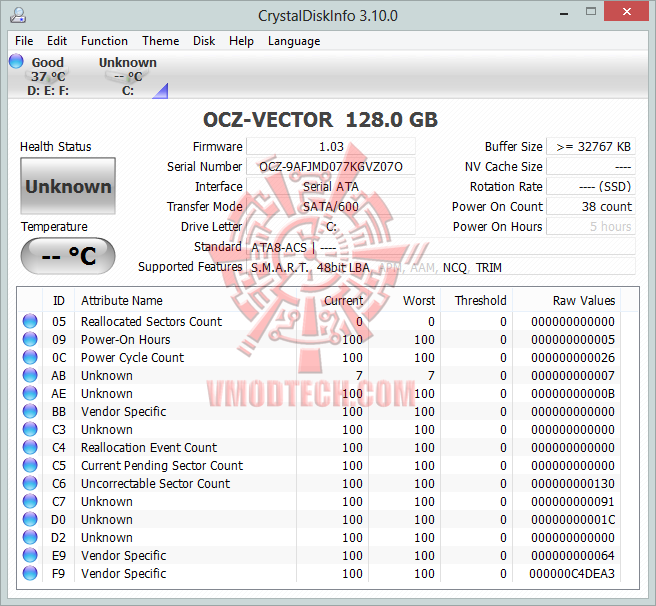Click raw value 000000C4DEA3

point(572,573)
